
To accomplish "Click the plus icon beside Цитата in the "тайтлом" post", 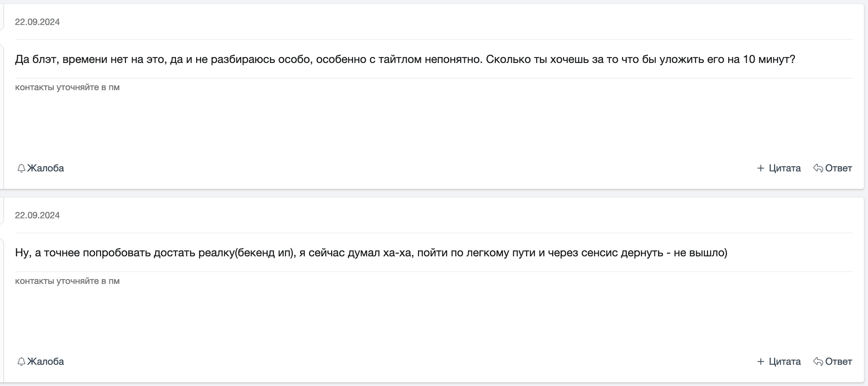I will click(x=761, y=168).
